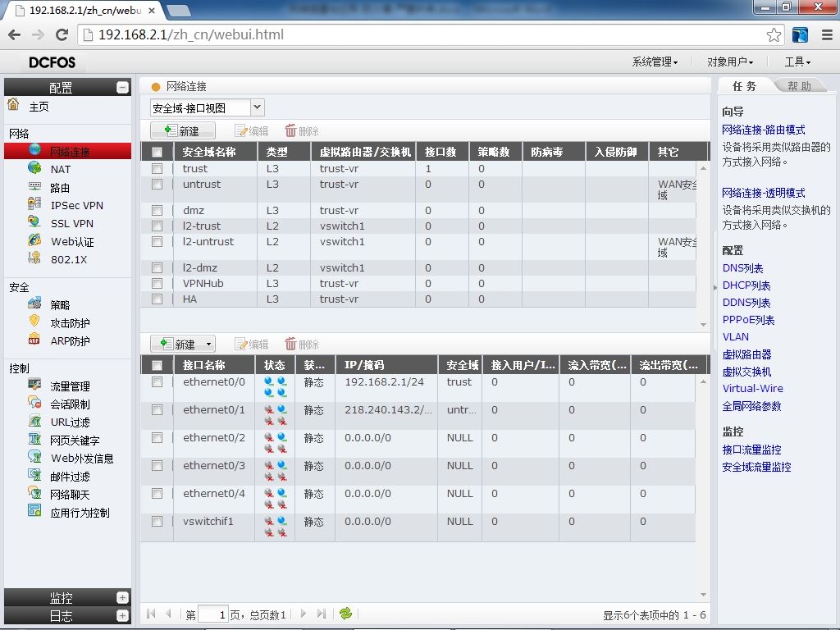Check the ethernet0/1 interface checkbox
The image size is (840, 630).
157,410
